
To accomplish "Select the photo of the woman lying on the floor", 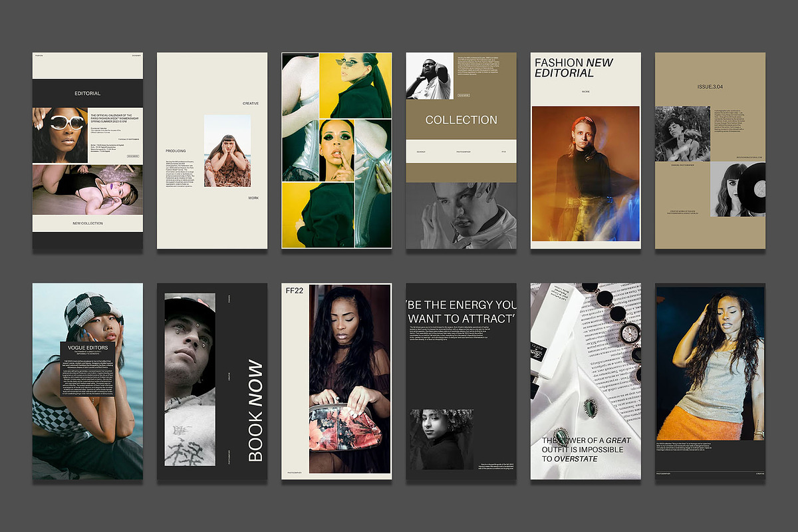I will 88,190.
